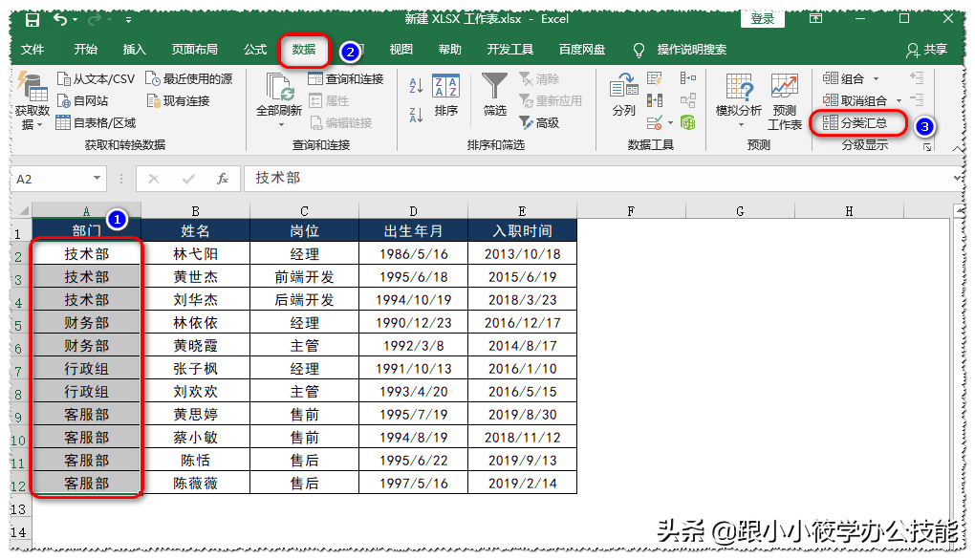
Task: Switch to the 百度网盘 tab
Action: [x=582, y=50]
